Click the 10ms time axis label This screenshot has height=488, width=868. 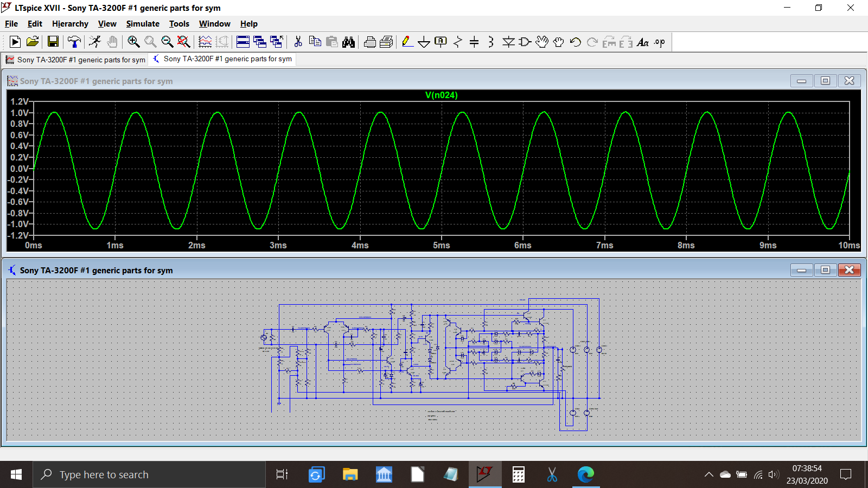[849, 245]
